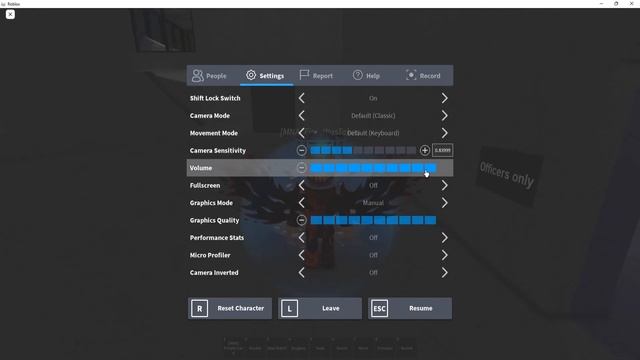Click the Record camera icon
Image resolution: width=640 pixels, height=360 pixels.
click(411, 75)
